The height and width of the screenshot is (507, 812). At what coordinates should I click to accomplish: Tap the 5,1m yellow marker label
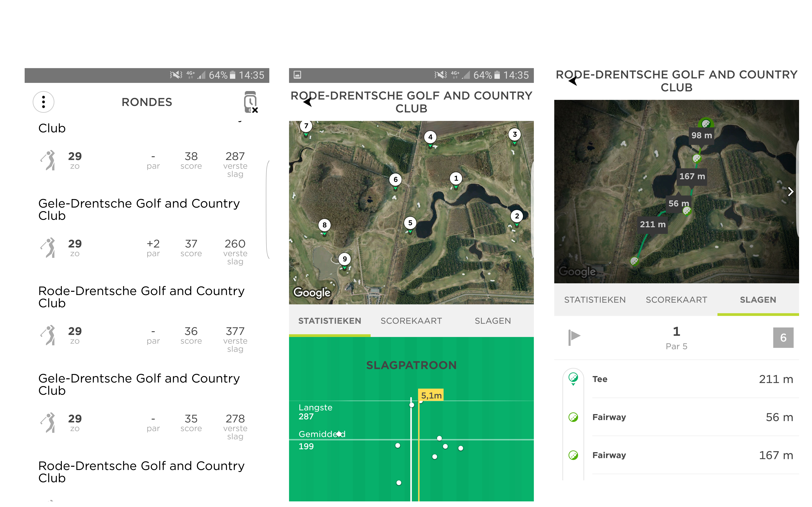click(x=431, y=395)
